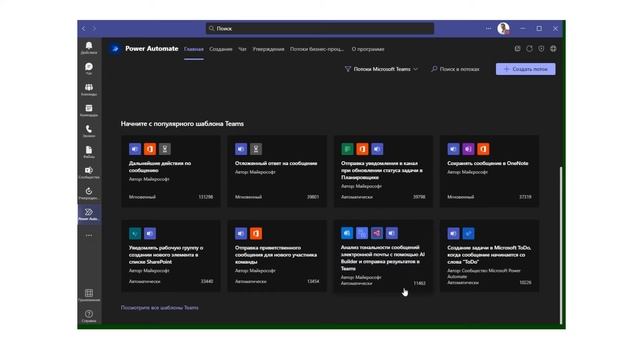640x360 pixels.
Task: Expand Потоки Microsoft Teams filter dropdown
Action: pyautogui.click(x=381, y=69)
